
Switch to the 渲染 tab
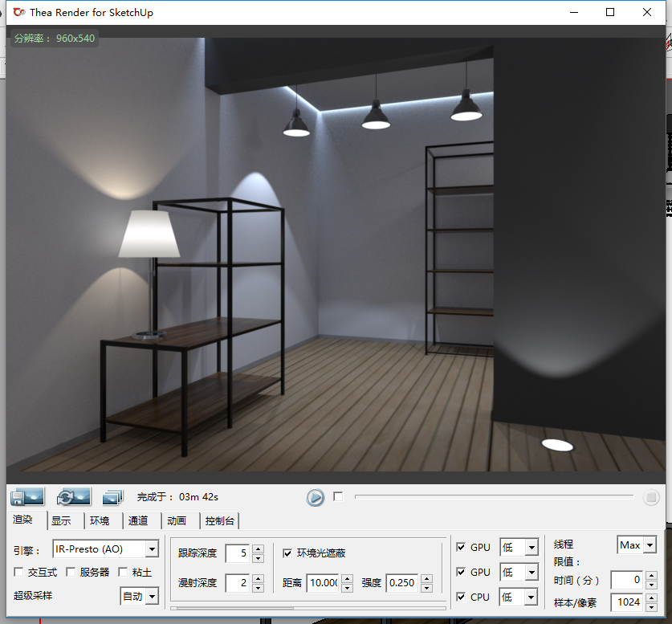pos(22,520)
